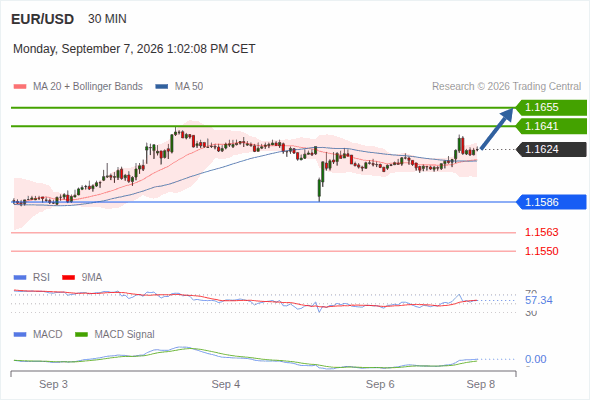Image resolution: width=590 pixels, height=400 pixels.
Task: Select the 1.1624 current price label
Action: pos(551,149)
